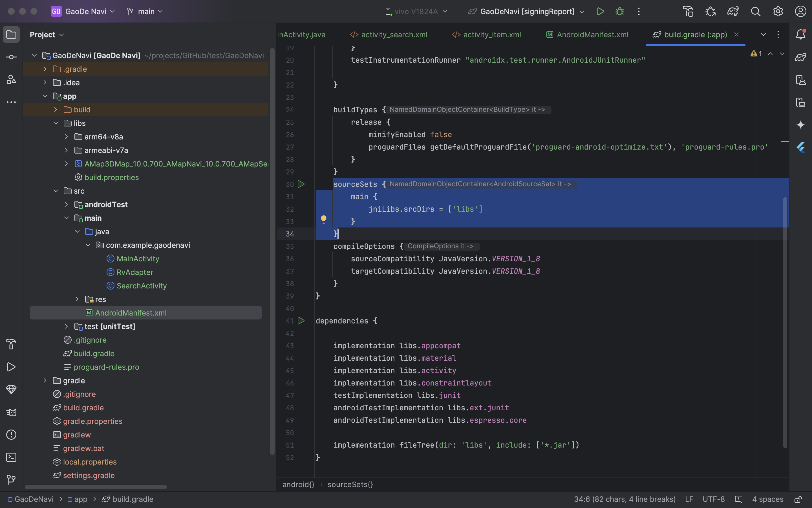Image resolution: width=812 pixels, height=508 pixels.
Task: Open the Terminal tool window
Action: pyautogui.click(x=11, y=457)
